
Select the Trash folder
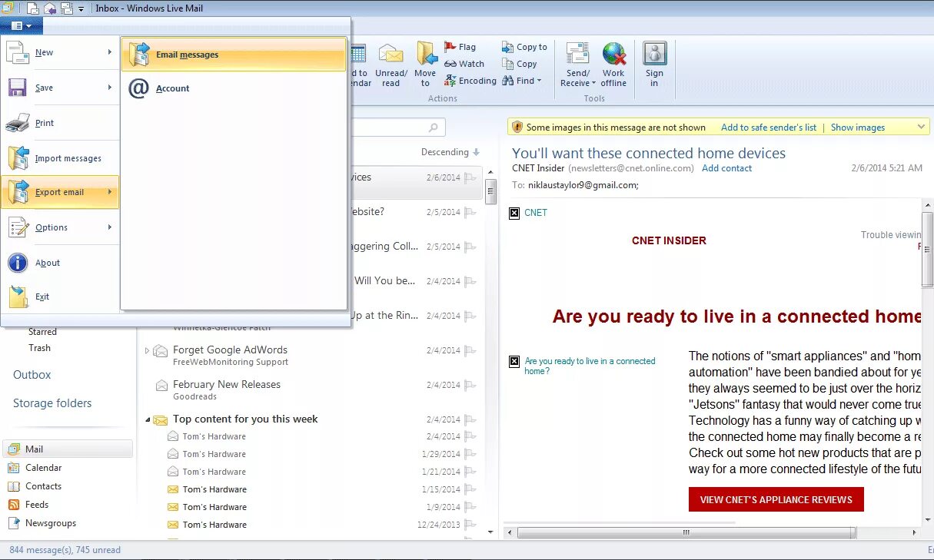[x=40, y=348]
